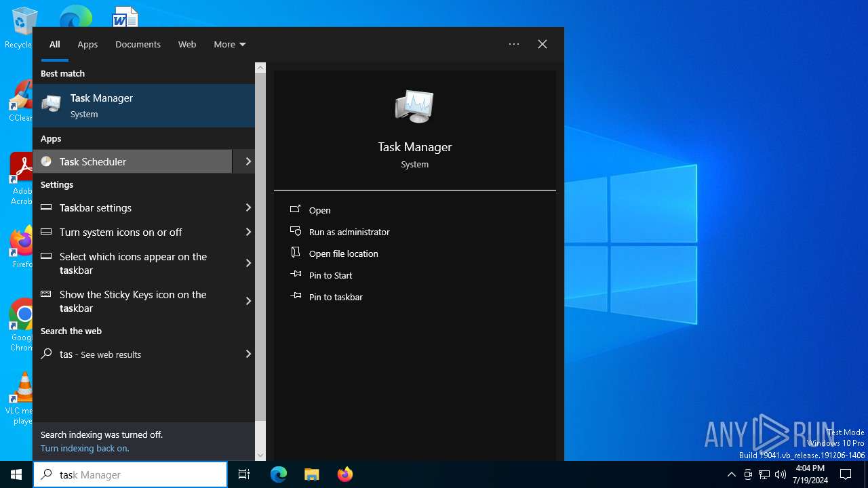The image size is (868, 488).
Task: Click the taskbar search input field
Action: coord(130,474)
